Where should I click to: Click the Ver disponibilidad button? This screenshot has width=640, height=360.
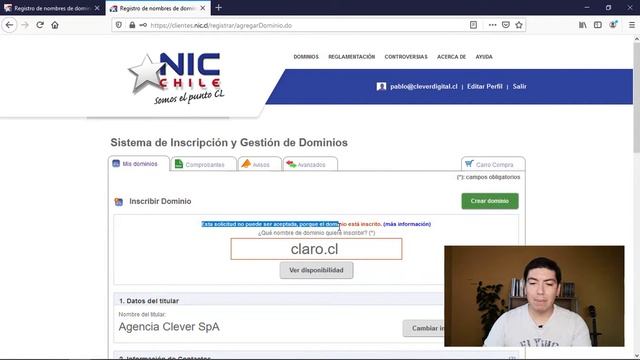[x=316, y=270]
